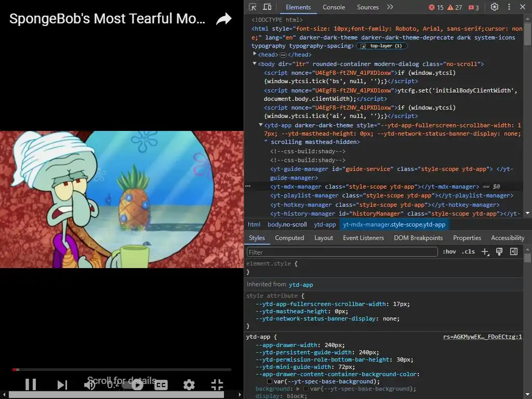Click the ellipsis badge inside the head node
Image resolution: width=532 pixels, height=399 pixels.
pyautogui.click(x=283, y=55)
